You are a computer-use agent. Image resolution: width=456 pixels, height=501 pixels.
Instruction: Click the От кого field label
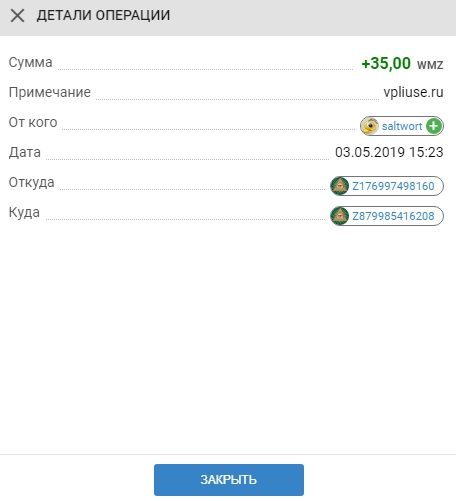coord(33,122)
